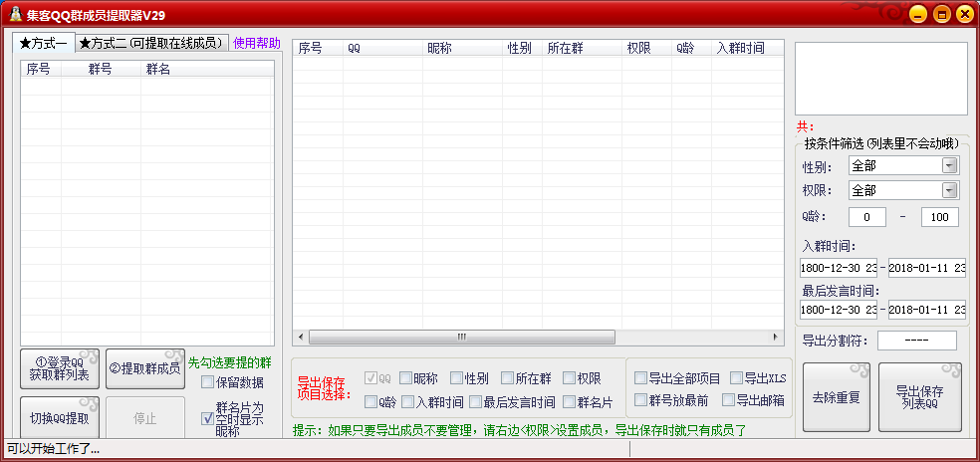Click the horizontal scrollbar thumb of member table

[461, 337]
